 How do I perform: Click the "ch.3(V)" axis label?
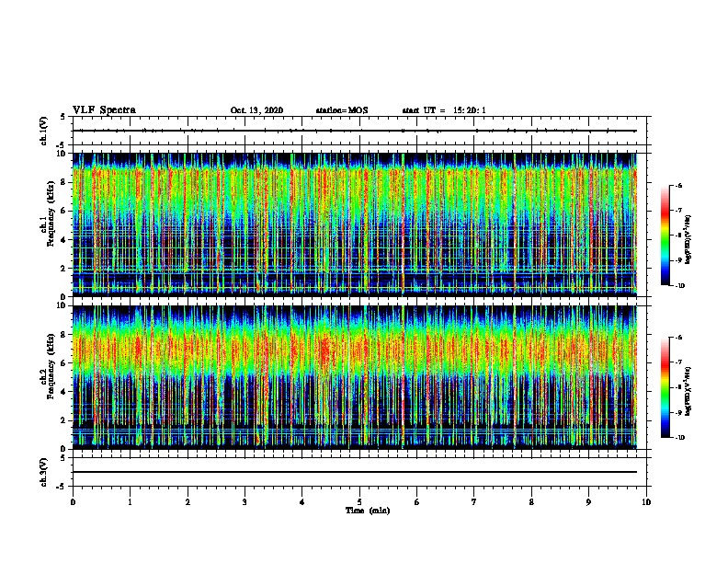click(x=43, y=472)
